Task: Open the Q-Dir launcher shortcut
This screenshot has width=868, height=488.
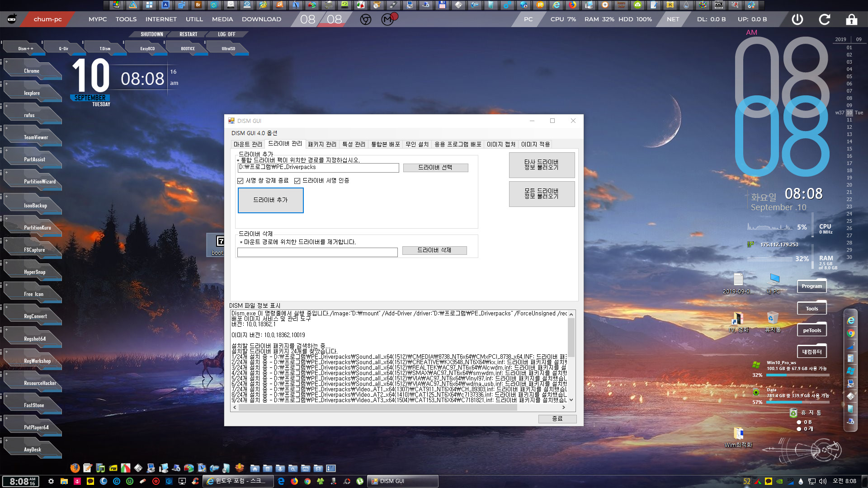Action: (x=64, y=48)
